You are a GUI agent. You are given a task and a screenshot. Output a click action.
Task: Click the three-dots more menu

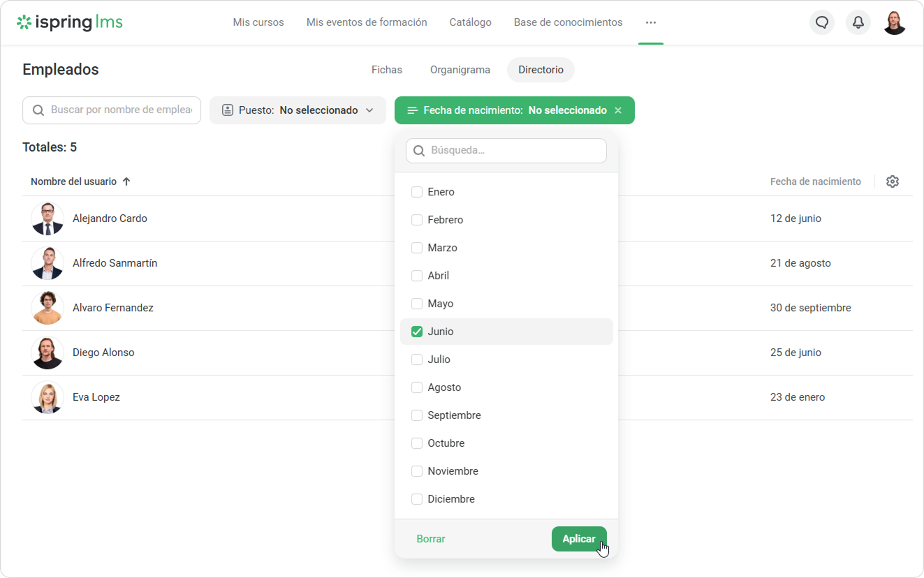click(651, 22)
